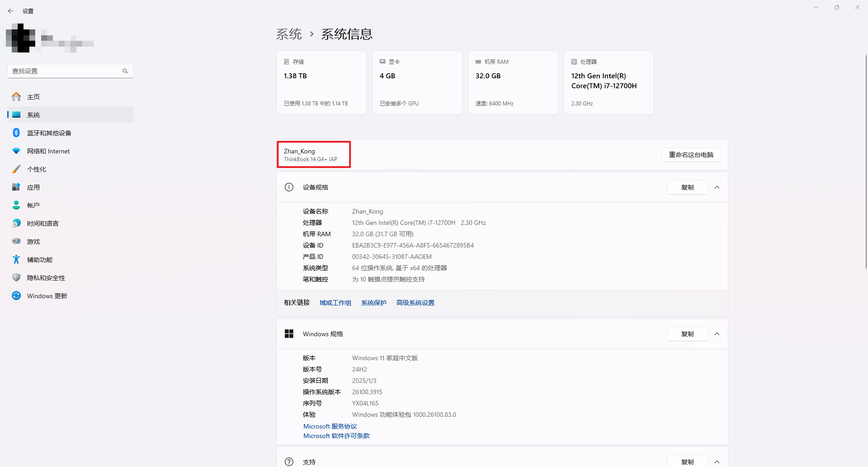Open 主页 from the sidebar
Image resolution: width=868 pixels, height=467 pixels.
71,97
